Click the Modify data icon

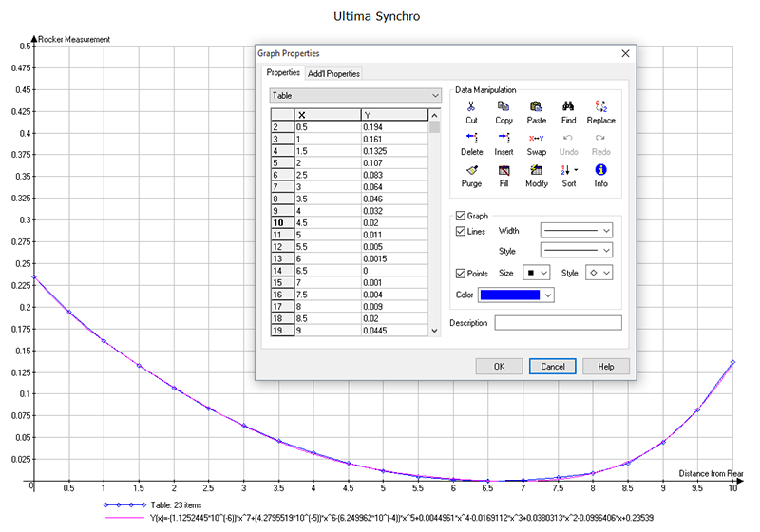(x=536, y=170)
